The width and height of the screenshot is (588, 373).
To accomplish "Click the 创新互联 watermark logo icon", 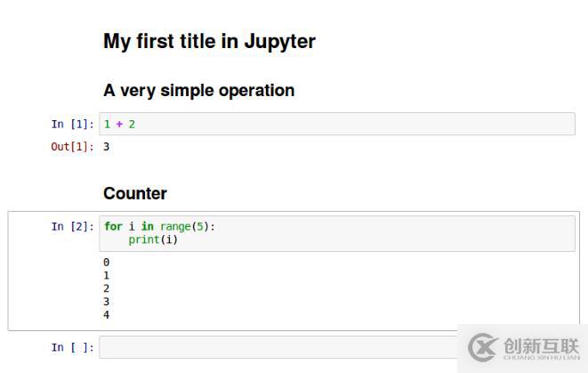I will [x=483, y=346].
